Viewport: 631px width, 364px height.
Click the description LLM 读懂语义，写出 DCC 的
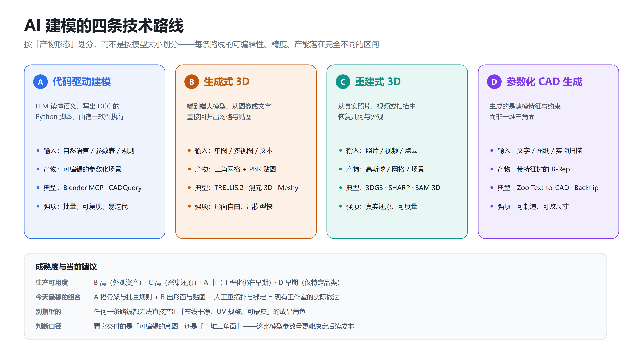point(77,106)
